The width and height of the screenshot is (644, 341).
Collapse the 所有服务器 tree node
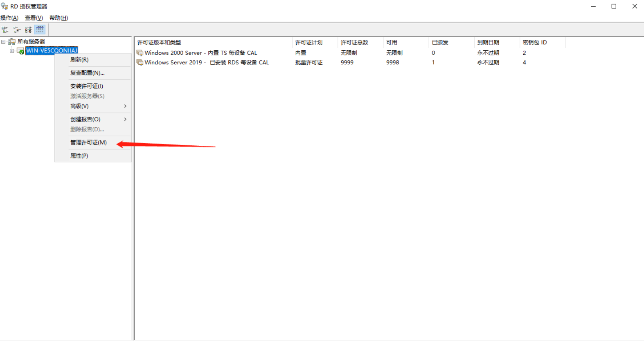[3, 42]
